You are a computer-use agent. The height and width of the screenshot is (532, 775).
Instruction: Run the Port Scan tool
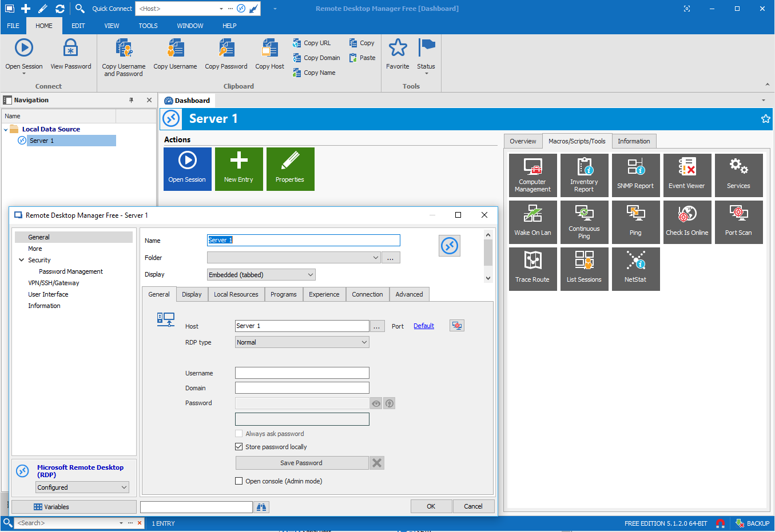coord(738,222)
